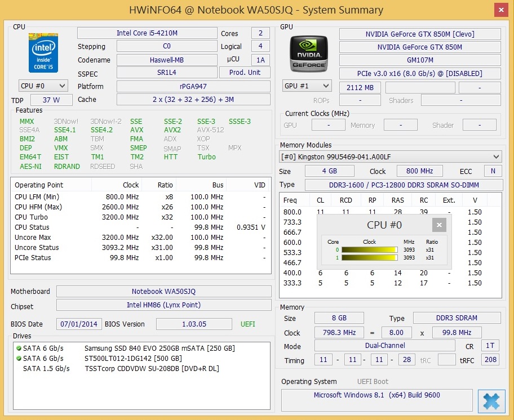Select the TSSTcorp CDDVDW SU-208DB drive entry
Image resolution: width=514 pixels, height=420 pixels.
tap(141, 368)
